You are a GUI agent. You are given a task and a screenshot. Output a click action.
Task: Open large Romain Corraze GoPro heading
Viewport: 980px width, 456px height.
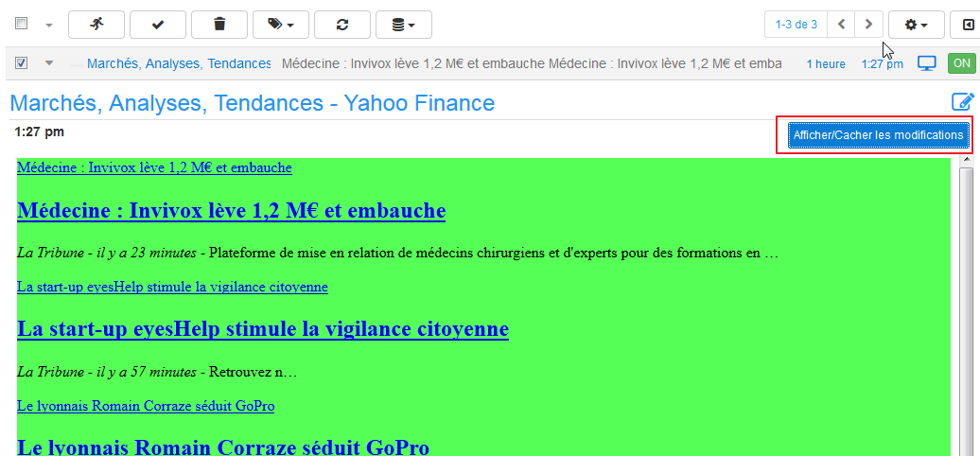pos(223,447)
